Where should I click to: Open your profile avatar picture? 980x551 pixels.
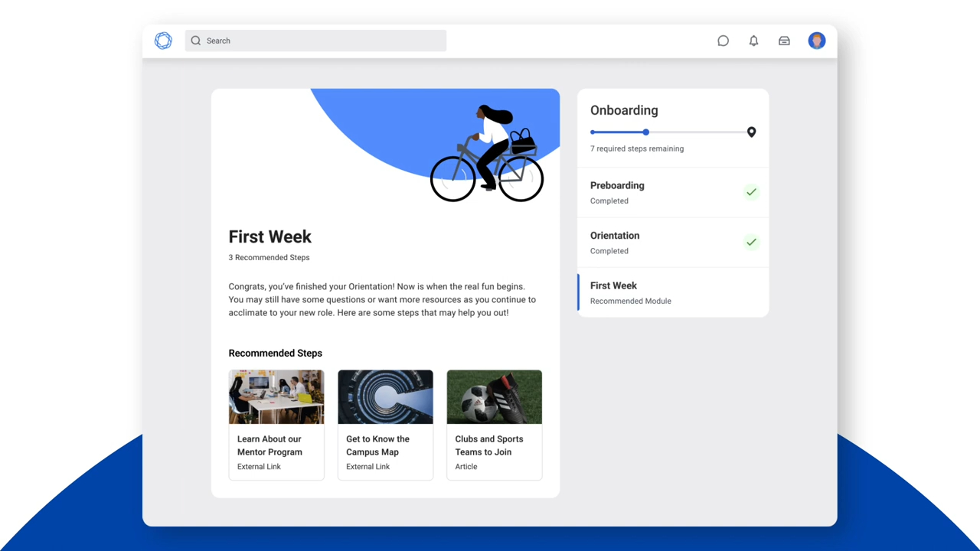[x=817, y=41]
